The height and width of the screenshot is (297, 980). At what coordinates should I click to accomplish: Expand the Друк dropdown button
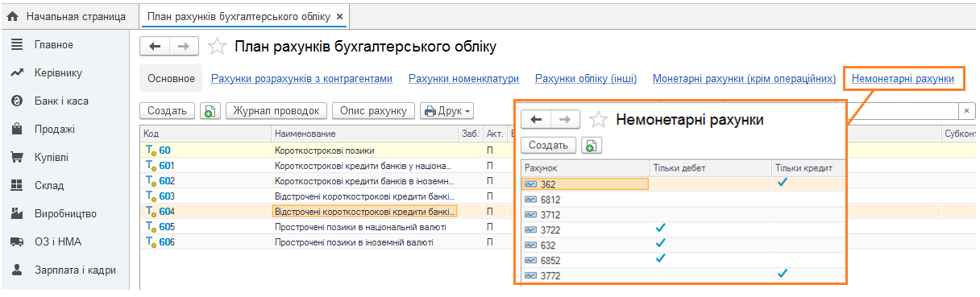[x=447, y=111]
